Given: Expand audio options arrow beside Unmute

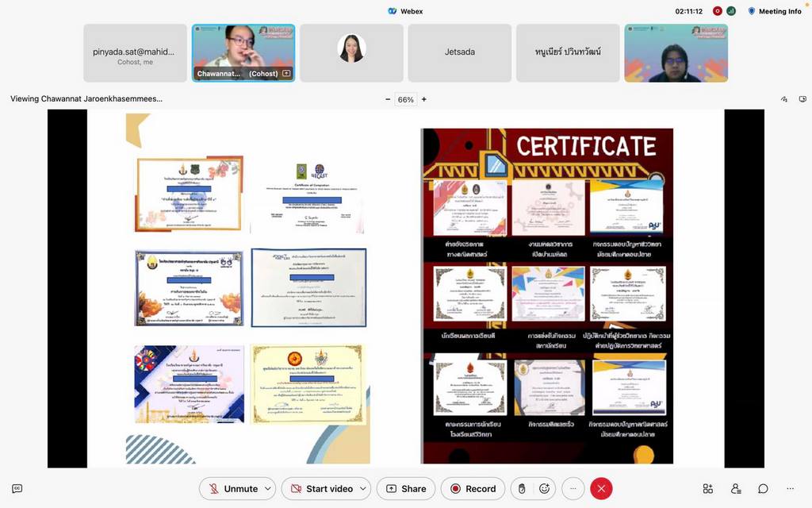Looking at the screenshot, I should [268, 489].
